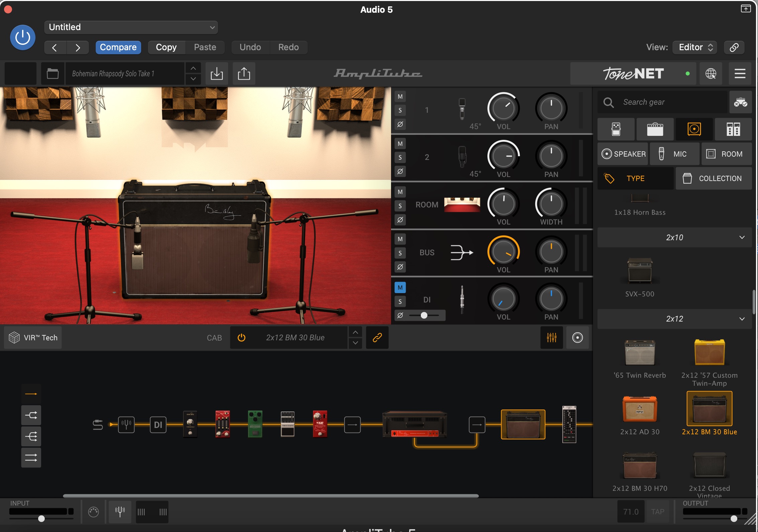Collapse the 2x10 section
This screenshot has width=758, height=532.
[x=675, y=238]
